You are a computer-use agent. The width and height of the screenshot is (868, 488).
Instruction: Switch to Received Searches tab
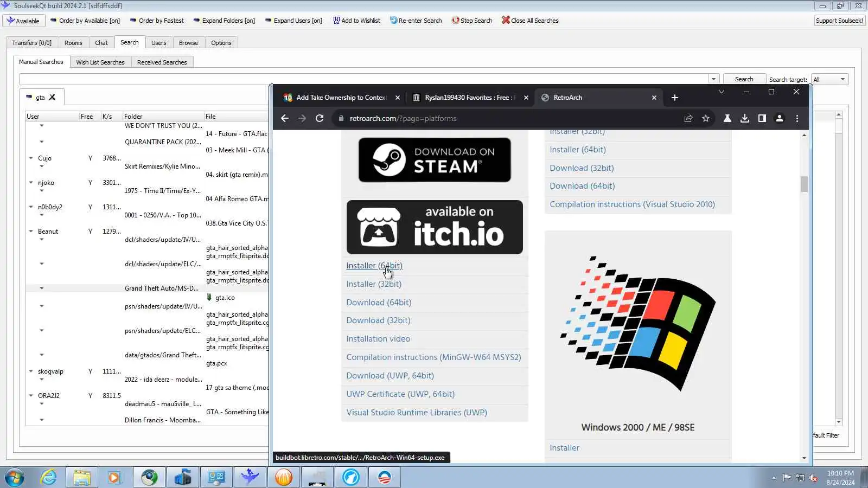[x=162, y=62]
